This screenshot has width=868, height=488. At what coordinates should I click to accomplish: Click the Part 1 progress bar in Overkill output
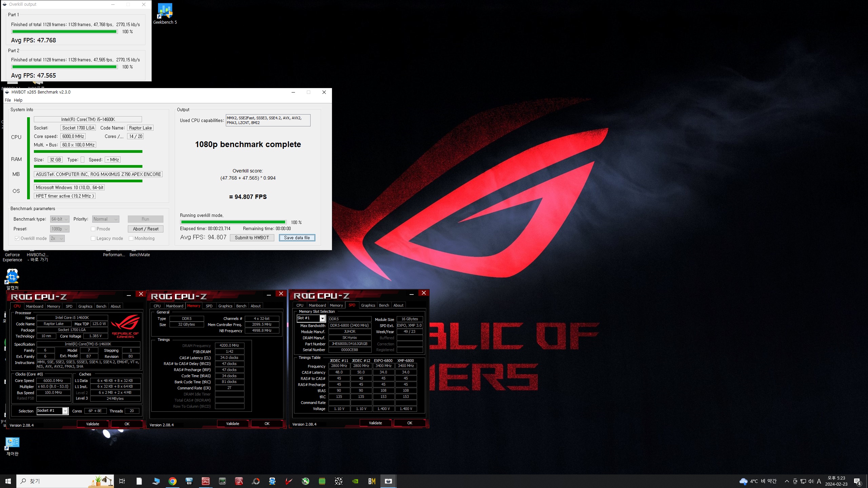pyautogui.click(x=64, y=32)
